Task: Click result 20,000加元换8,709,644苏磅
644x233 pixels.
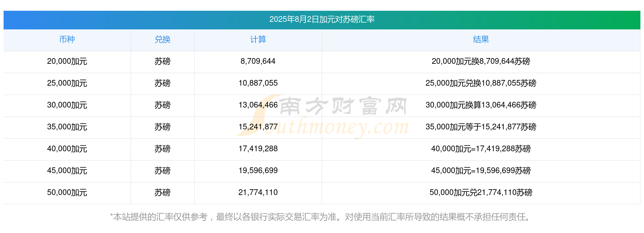Action: (481, 61)
